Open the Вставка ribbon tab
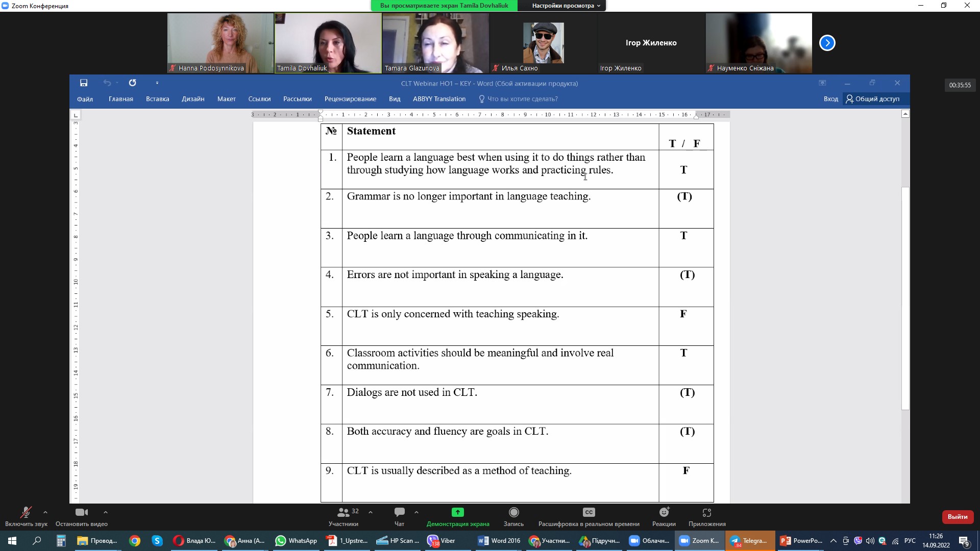This screenshot has height=551, width=980. tap(157, 99)
